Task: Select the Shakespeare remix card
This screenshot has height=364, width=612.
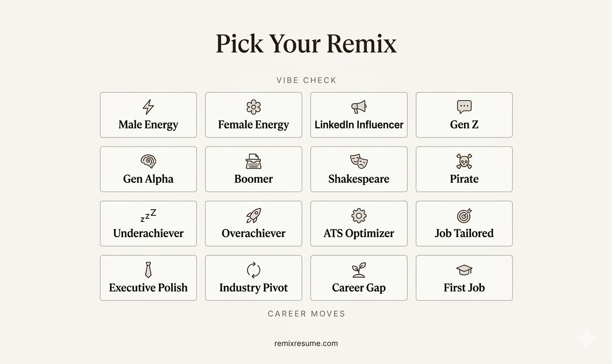Action: click(358, 169)
